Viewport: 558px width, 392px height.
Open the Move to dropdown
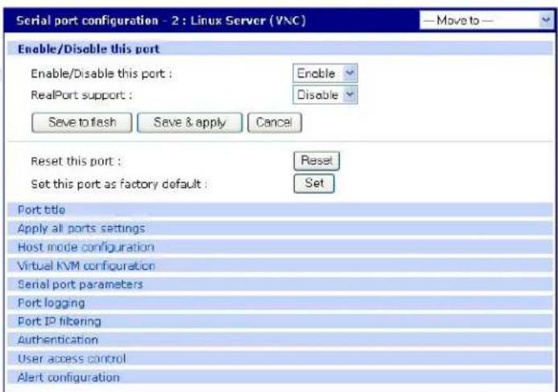pyautogui.click(x=486, y=20)
